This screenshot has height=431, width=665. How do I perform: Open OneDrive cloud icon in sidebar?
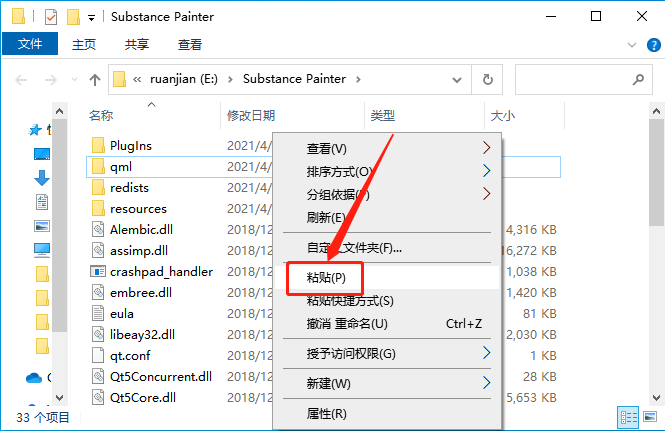click(x=34, y=377)
